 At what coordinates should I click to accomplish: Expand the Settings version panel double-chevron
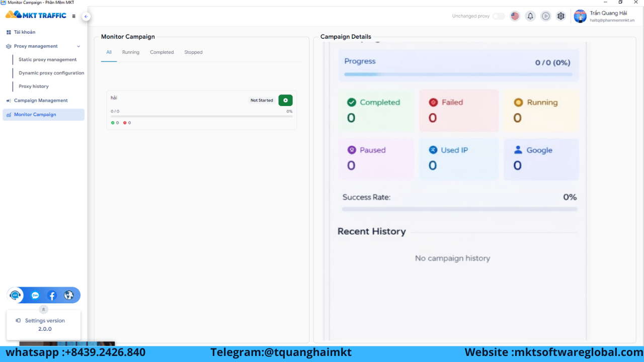[x=44, y=310]
